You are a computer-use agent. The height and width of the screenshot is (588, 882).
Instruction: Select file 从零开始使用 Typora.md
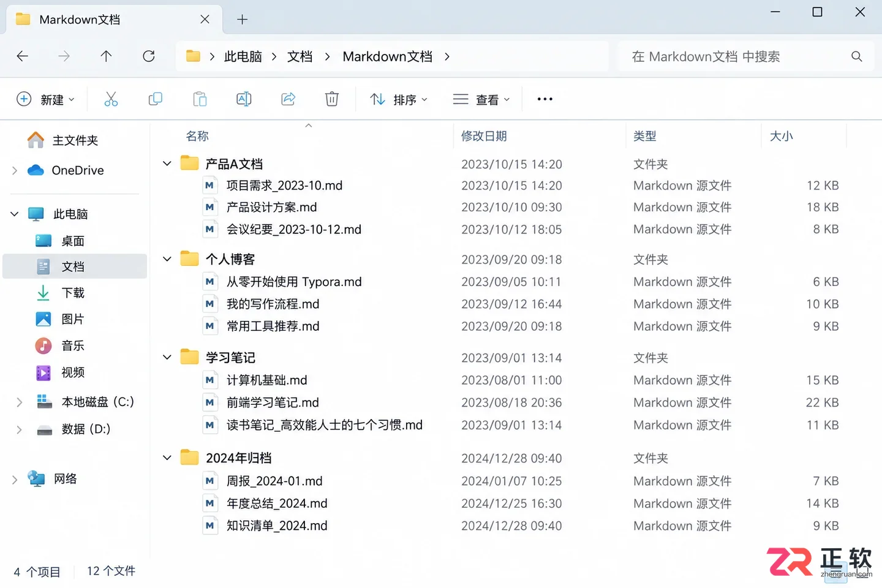point(294,282)
